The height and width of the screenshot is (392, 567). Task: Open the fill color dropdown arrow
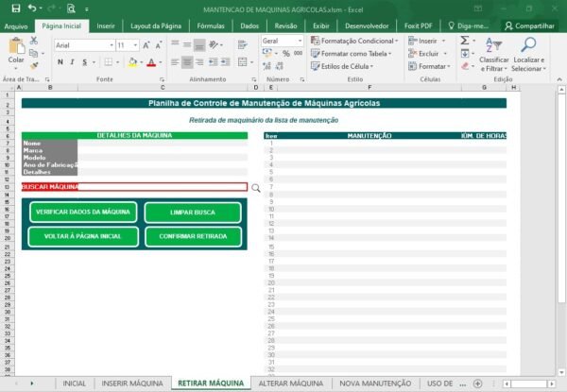pos(142,62)
